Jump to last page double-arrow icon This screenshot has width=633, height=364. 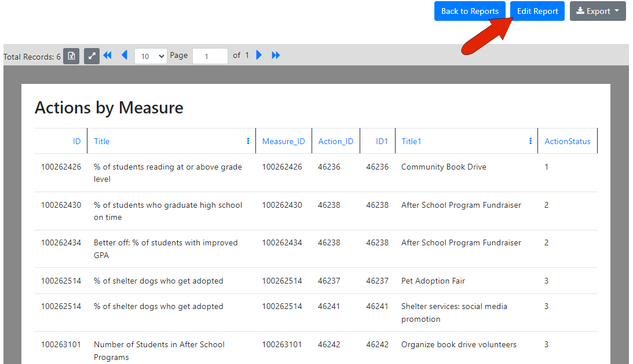276,56
